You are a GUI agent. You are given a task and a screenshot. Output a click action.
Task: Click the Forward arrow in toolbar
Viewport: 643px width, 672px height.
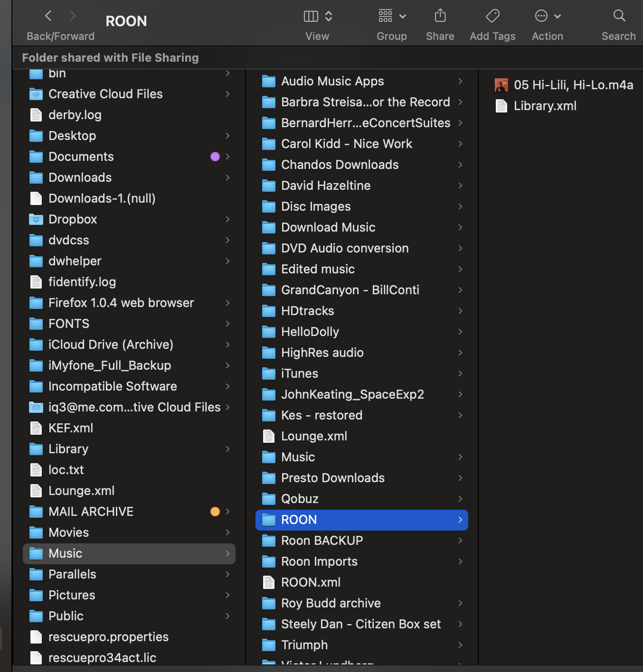73,16
